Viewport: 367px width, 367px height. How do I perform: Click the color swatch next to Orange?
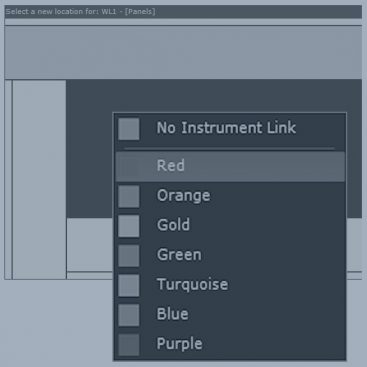click(129, 197)
